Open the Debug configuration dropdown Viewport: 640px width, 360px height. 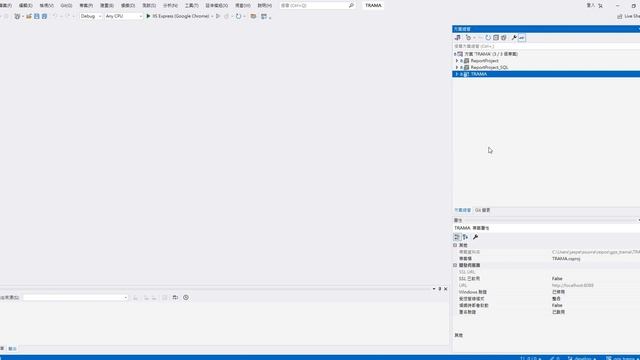pyautogui.click(x=91, y=16)
